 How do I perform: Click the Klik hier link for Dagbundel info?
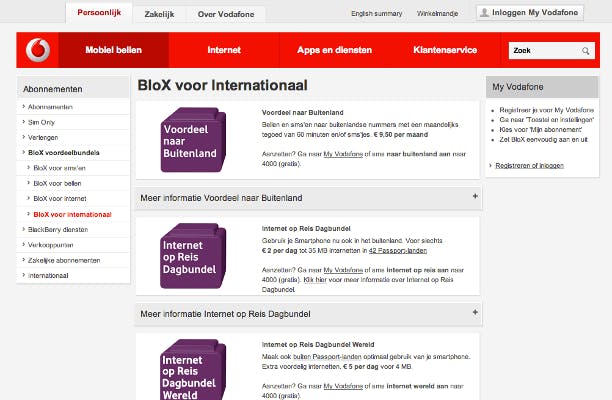(315, 280)
